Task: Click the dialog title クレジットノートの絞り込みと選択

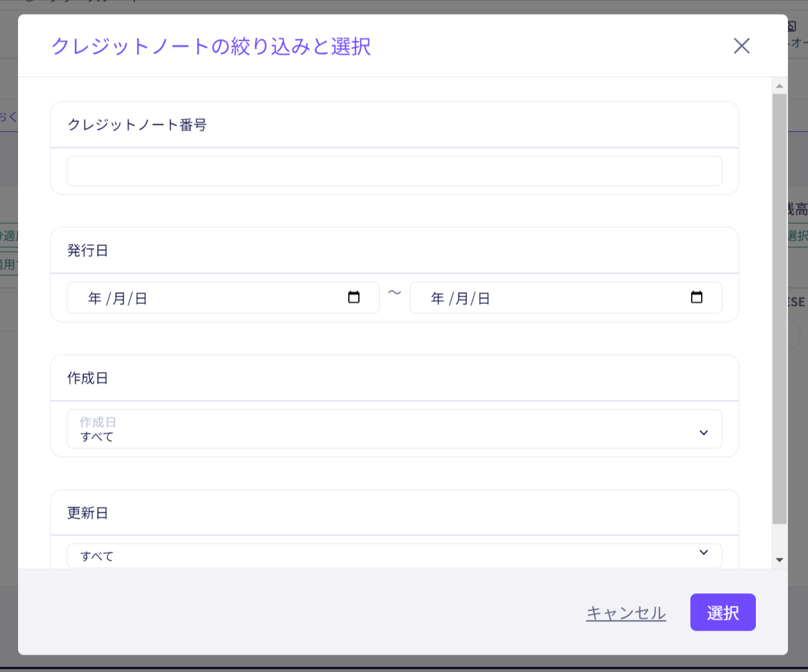Action: pos(211,47)
